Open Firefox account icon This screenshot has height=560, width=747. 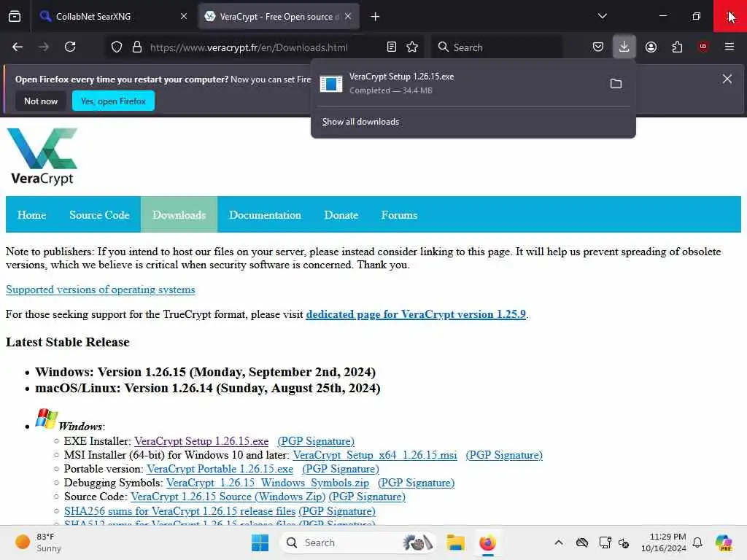coord(651,47)
